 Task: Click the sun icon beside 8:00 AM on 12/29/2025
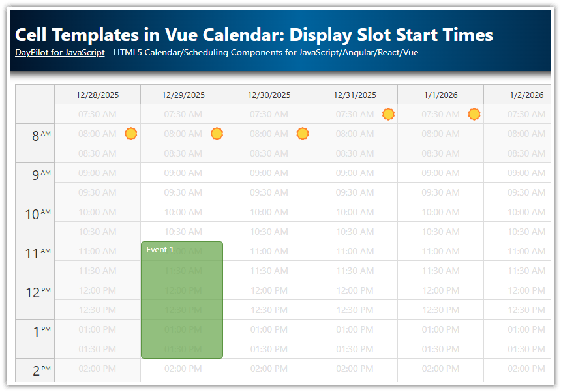coord(217,133)
